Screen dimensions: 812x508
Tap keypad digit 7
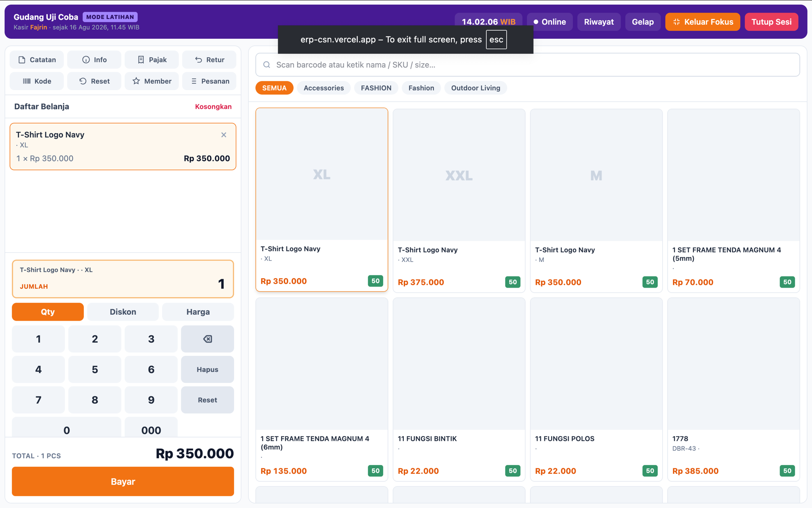pyautogui.click(x=38, y=400)
